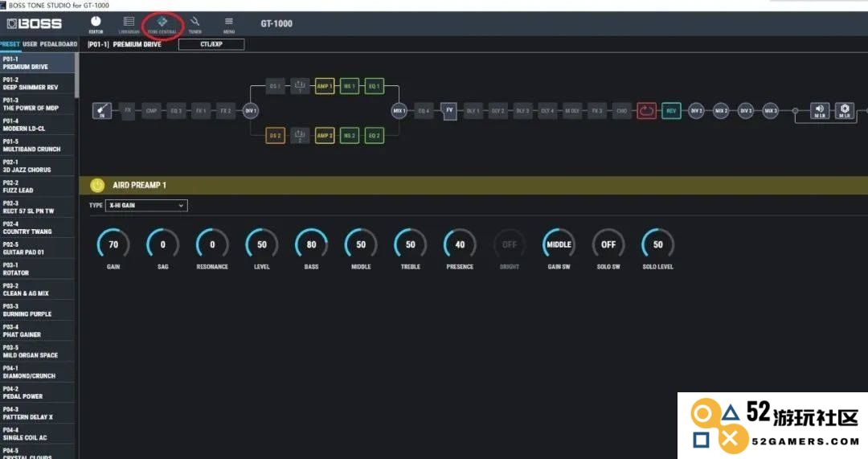Open the Editor view
Viewport: 868px width, 459px height.
tap(96, 24)
